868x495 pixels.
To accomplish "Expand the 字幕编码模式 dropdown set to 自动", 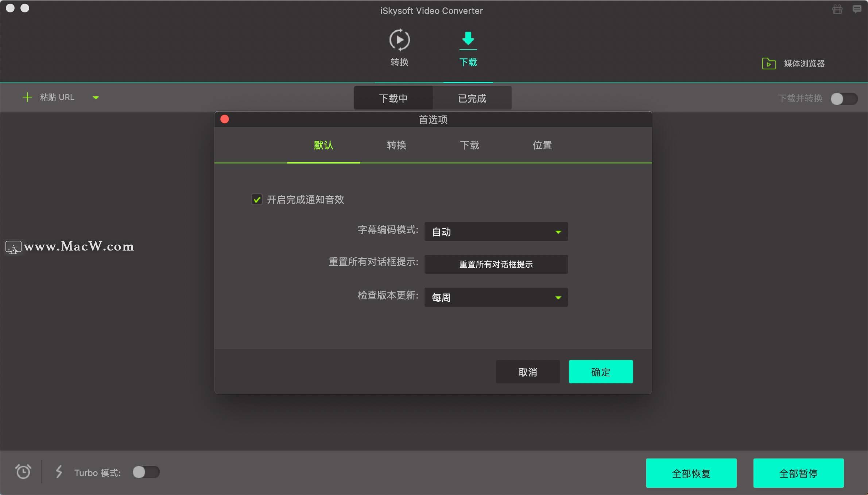I will click(x=496, y=231).
